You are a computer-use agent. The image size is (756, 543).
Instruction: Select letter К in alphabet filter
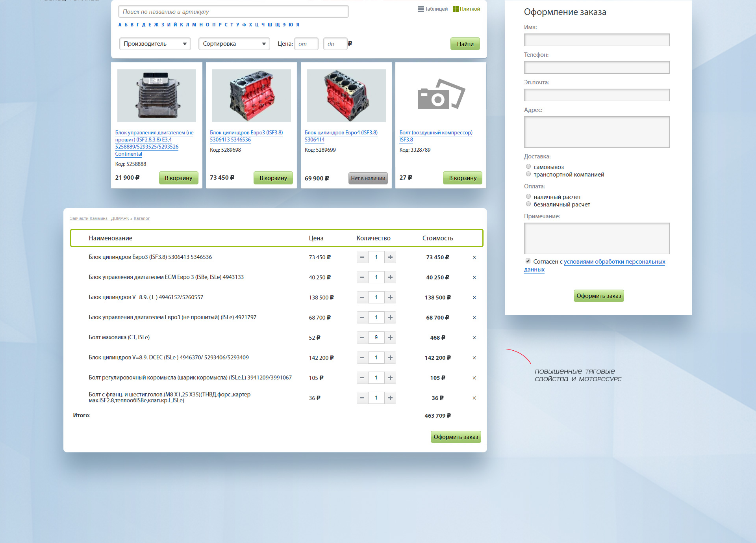click(182, 25)
